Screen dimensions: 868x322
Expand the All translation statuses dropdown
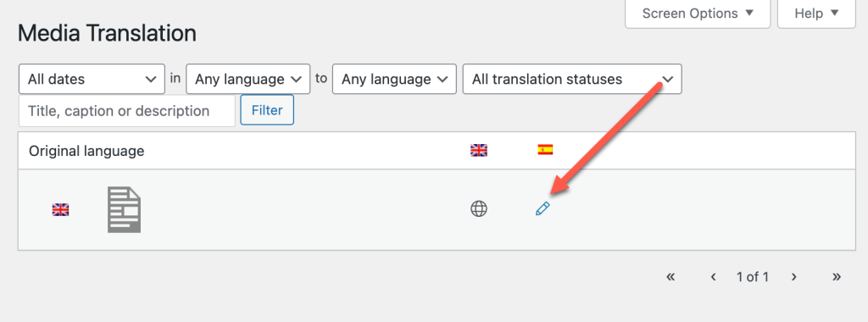point(572,79)
